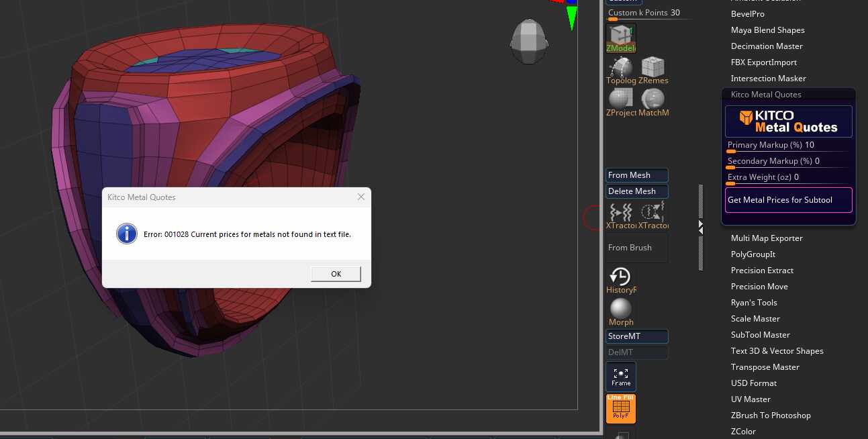Viewport: 868px width, 439px height.
Task: Select the XTractor brush
Action: pyautogui.click(x=620, y=211)
